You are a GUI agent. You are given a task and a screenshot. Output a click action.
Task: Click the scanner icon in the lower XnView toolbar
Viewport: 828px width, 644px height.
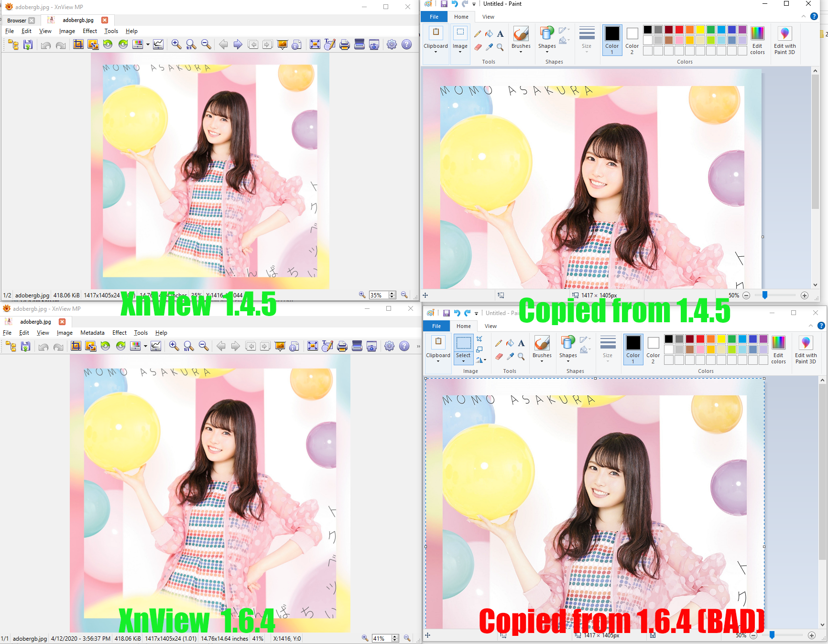coord(357,346)
